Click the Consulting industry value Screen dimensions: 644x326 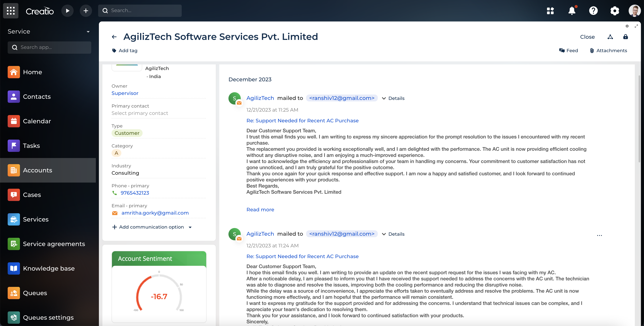(125, 173)
